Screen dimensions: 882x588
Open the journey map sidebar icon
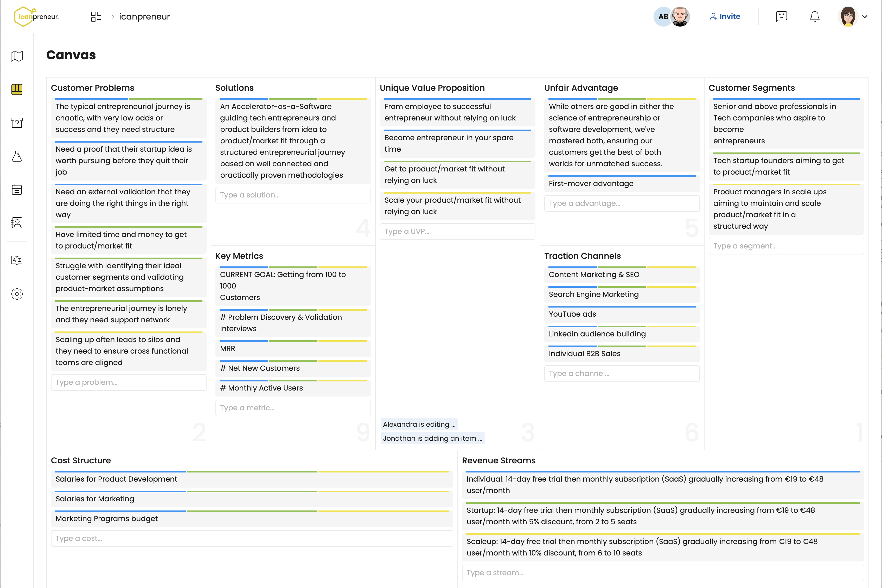(17, 56)
